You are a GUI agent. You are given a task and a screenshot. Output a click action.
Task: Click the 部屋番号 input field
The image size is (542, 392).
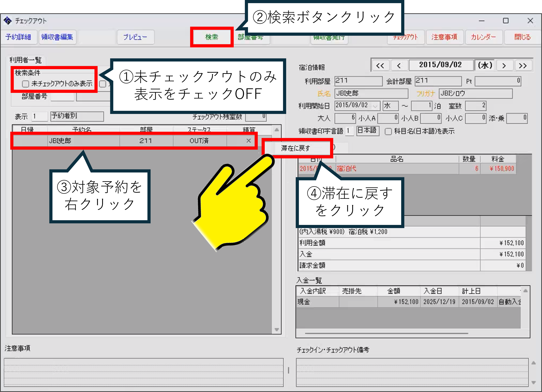(62, 97)
